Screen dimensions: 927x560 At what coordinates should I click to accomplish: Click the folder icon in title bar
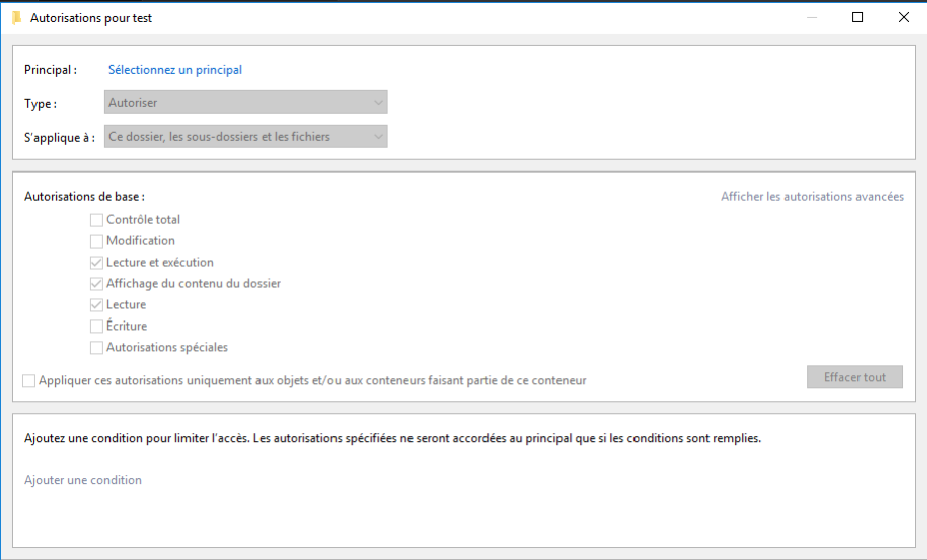[17, 18]
